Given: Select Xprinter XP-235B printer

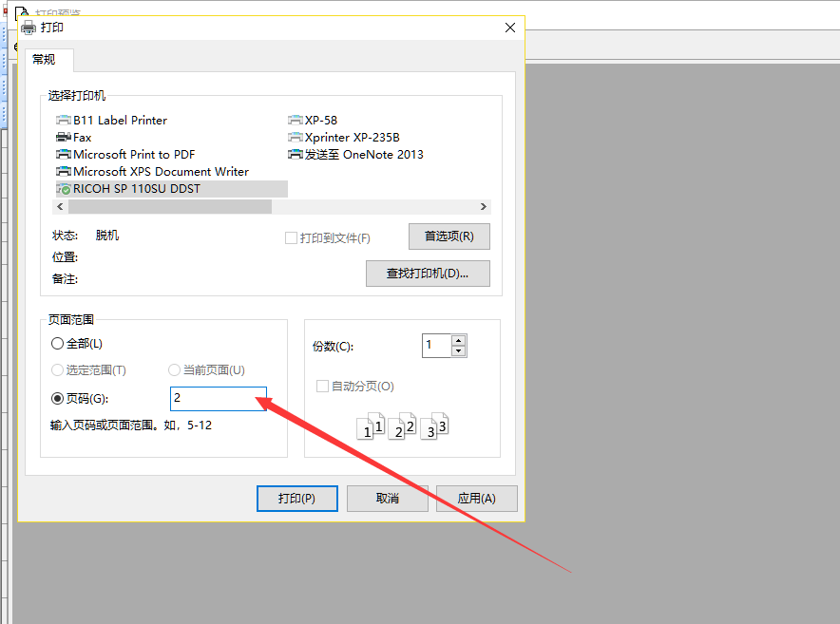Looking at the screenshot, I should pyautogui.click(x=352, y=138).
